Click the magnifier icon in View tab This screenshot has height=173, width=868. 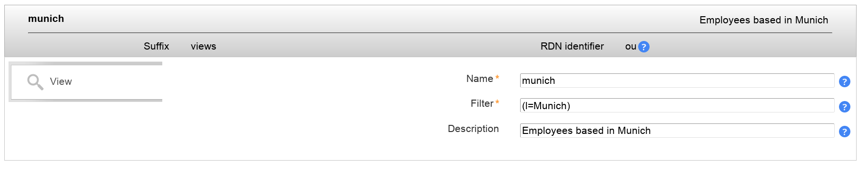coord(35,82)
